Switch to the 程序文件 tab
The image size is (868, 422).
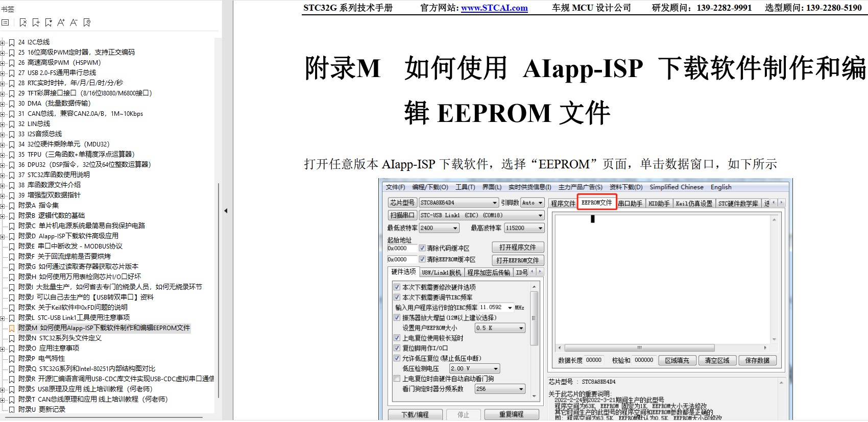[563, 204]
